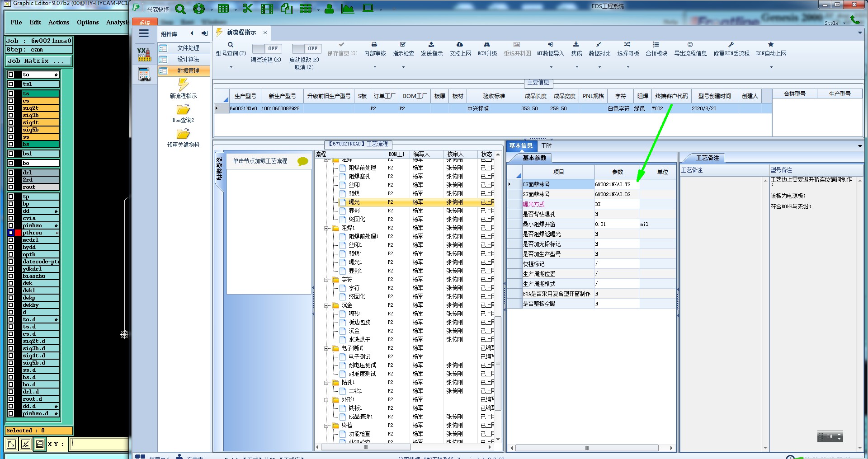Open dropdown arrow under ECN自动上网
Screen dimensions: 868x459
[771, 67]
